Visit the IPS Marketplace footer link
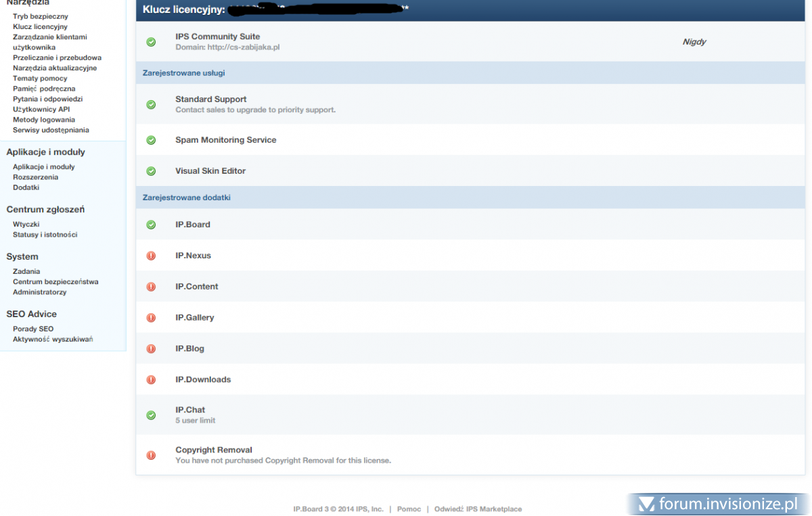This screenshot has height=516, width=812. click(493, 509)
